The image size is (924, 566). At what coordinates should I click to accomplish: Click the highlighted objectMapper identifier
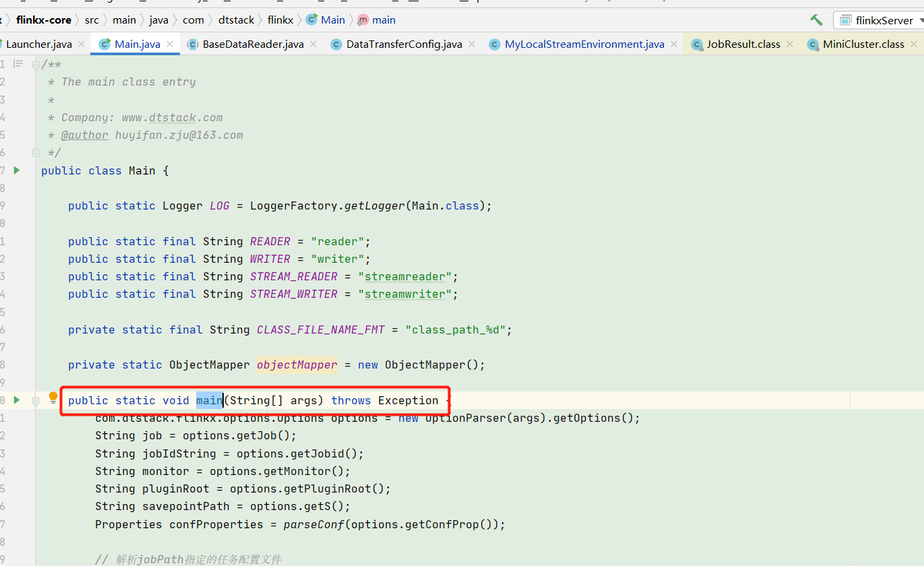(297, 365)
